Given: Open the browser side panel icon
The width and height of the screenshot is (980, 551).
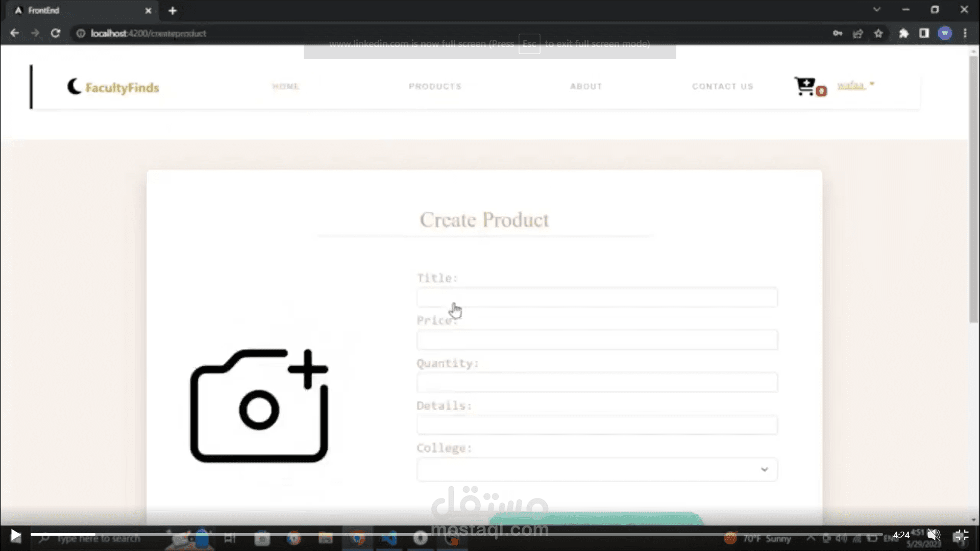Looking at the screenshot, I should pyautogui.click(x=924, y=33).
